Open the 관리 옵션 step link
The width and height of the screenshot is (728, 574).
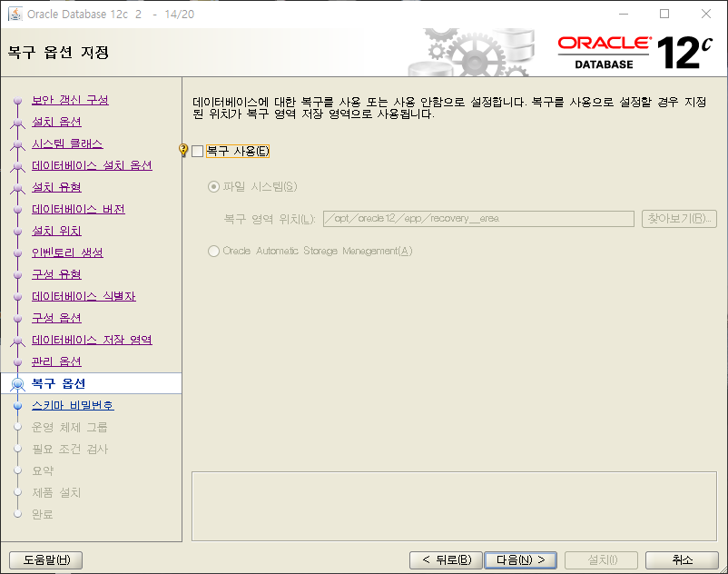[56, 361]
